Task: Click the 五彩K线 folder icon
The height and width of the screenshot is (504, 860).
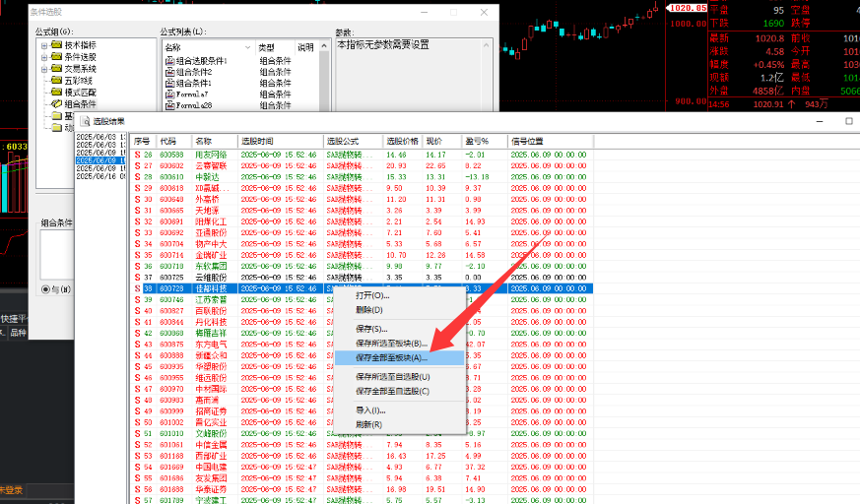Action: pyautogui.click(x=56, y=81)
